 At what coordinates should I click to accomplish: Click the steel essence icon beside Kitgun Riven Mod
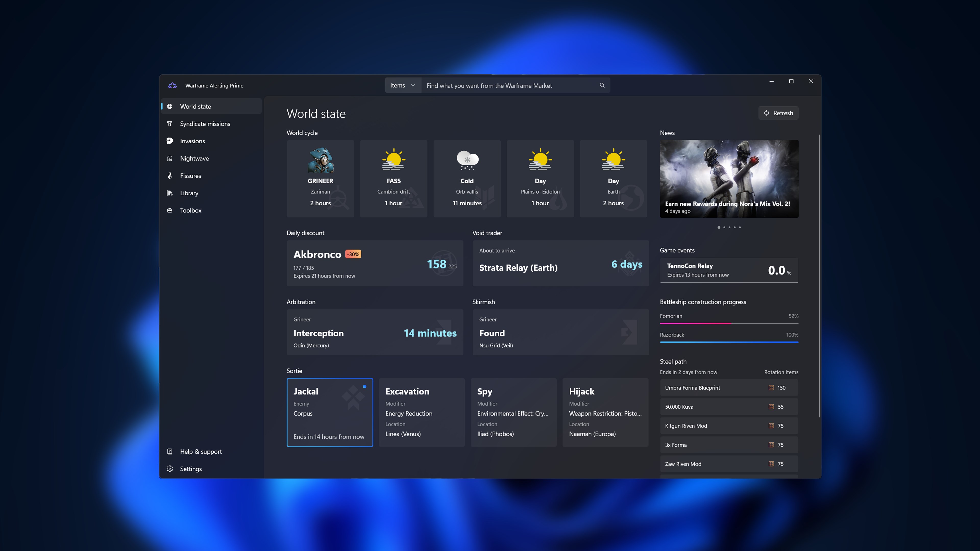pyautogui.click(x=771, y=425)
